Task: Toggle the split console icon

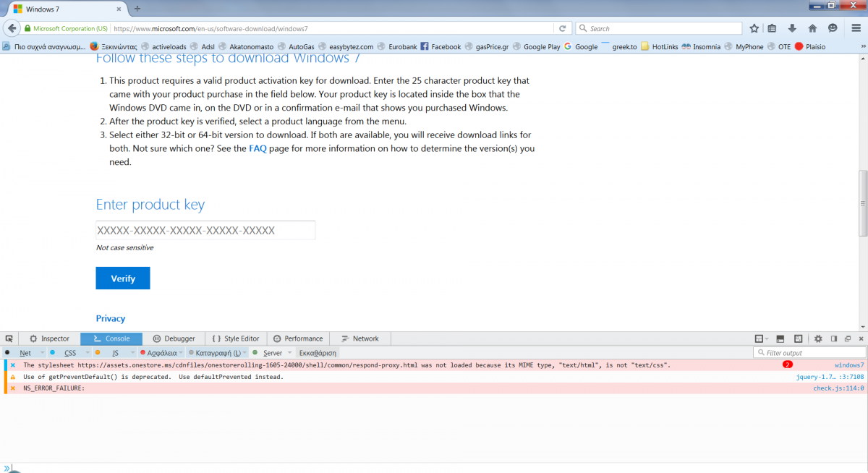Action: click(x=780, y=338)
